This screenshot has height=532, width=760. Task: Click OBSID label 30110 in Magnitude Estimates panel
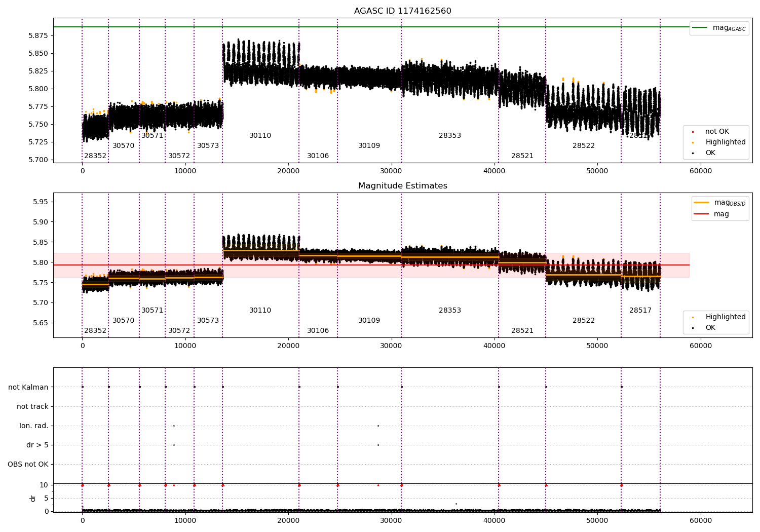260,310
